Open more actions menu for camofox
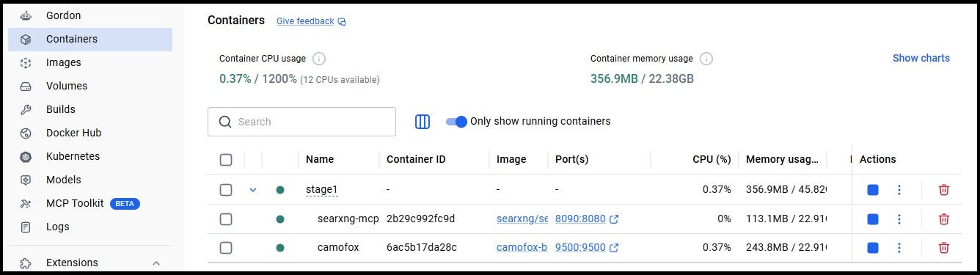Image resolution: width=980 pixels, height=275 pixels. pyautogui.click(x=899, y=248)
